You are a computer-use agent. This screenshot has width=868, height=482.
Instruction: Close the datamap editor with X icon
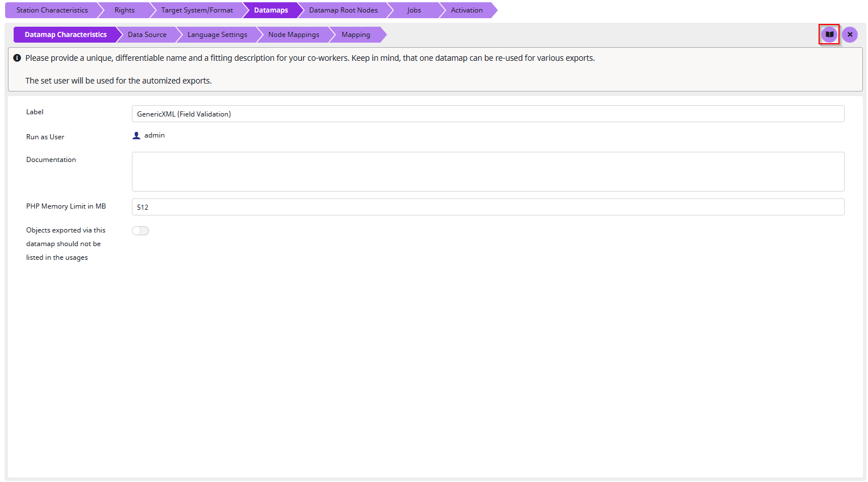849,35
